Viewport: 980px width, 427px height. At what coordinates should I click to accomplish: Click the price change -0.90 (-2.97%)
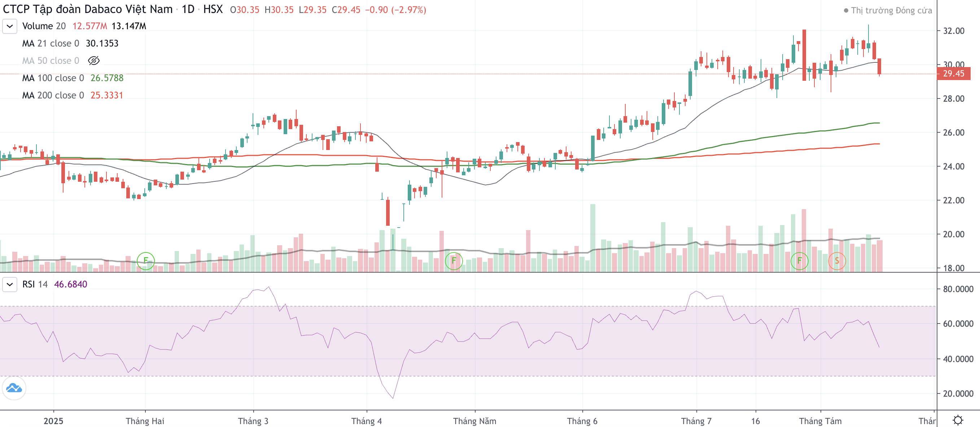click(x=396, y=10)
